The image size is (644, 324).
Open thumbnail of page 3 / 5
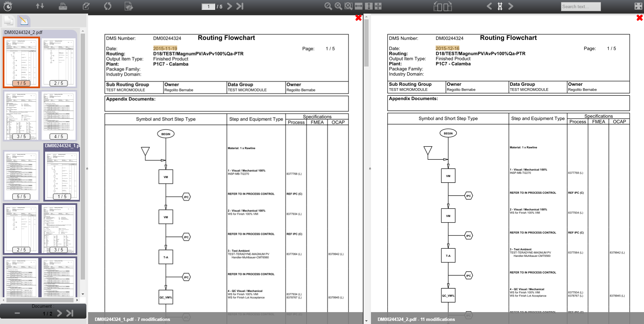(21, 115)
